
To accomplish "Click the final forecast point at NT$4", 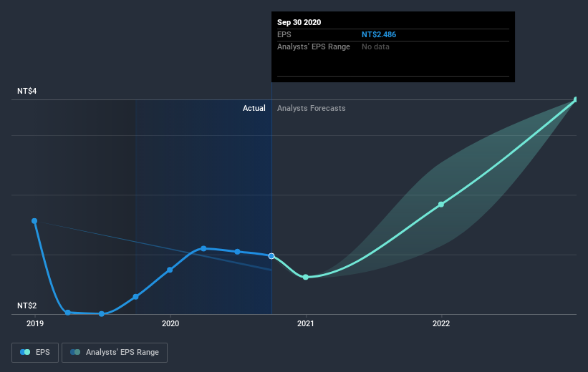I will 576,100.
